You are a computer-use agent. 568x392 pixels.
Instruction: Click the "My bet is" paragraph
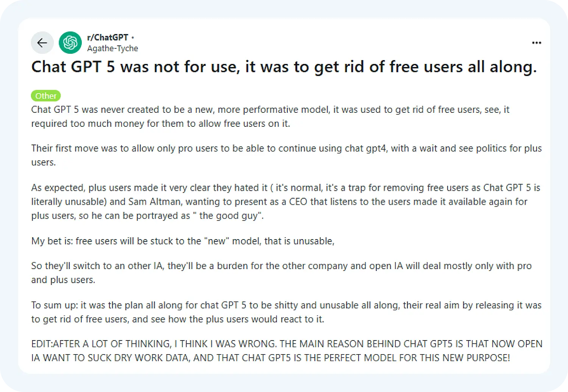[x=183, y=241]
